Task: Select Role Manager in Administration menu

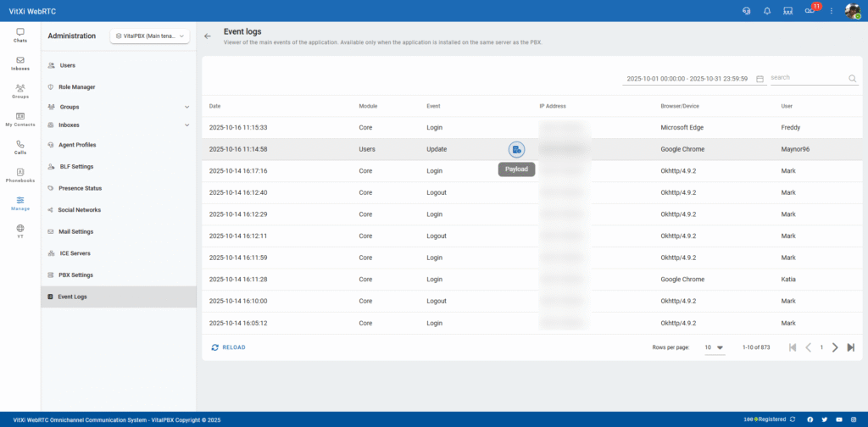Action: (x=76, y=86)
